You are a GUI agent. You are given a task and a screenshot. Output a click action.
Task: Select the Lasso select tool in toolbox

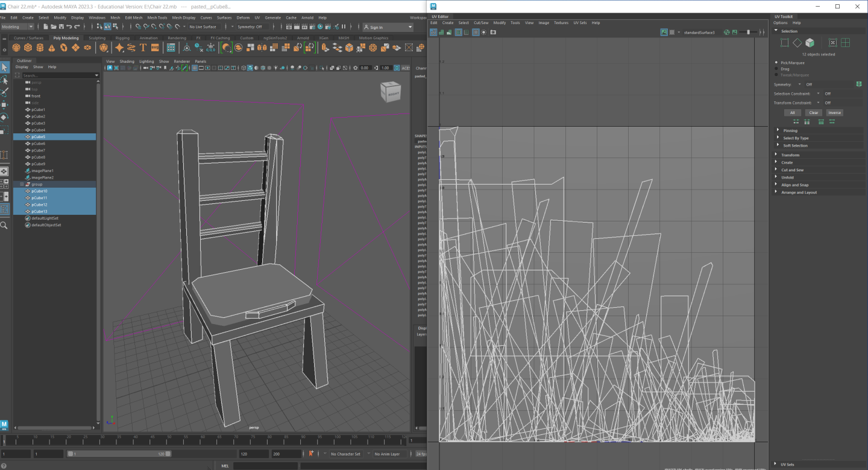(4, 80)
